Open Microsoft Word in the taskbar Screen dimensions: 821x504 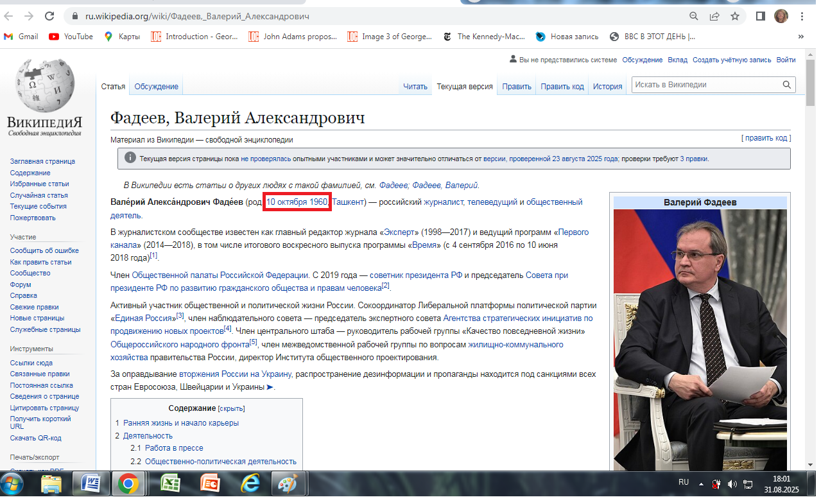91,484
